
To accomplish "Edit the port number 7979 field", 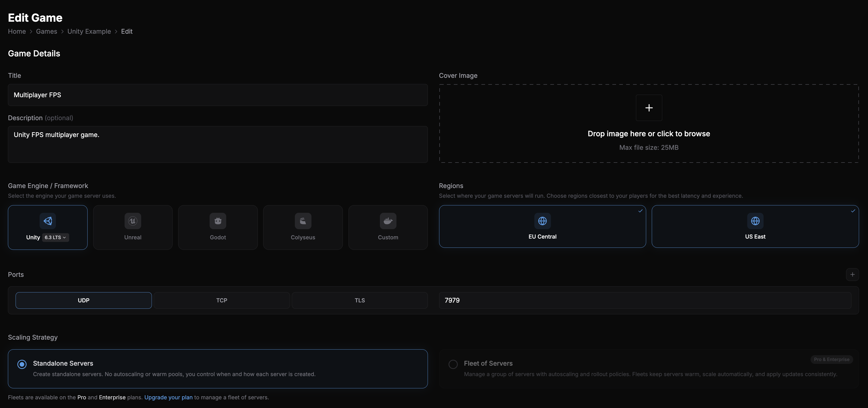I will click(x=645, y=300).
